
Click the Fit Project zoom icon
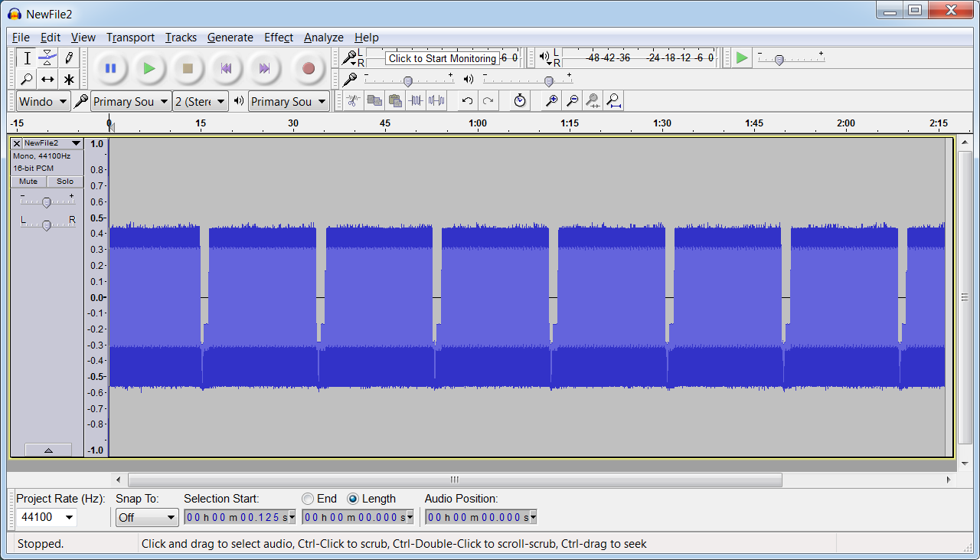click(613, 100)
